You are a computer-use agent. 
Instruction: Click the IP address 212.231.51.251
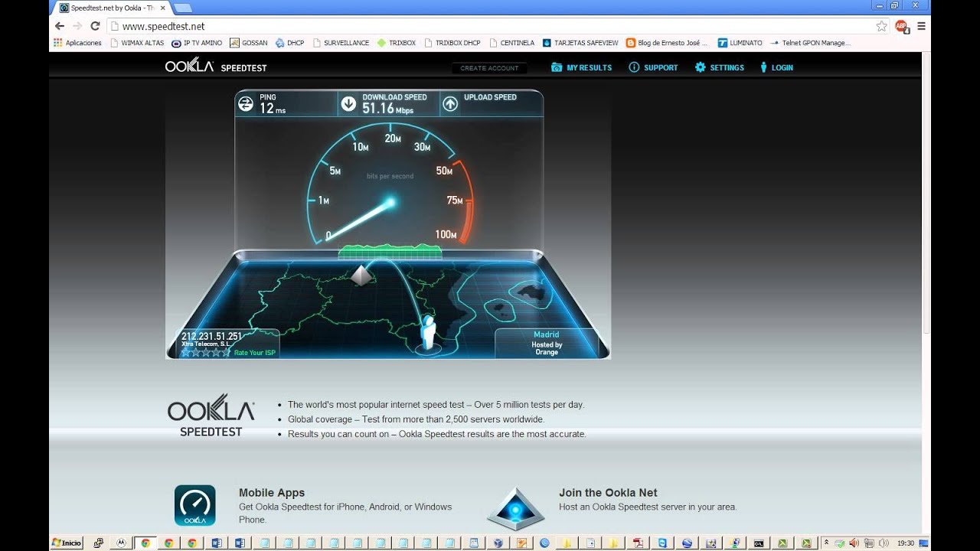[211, 336]
